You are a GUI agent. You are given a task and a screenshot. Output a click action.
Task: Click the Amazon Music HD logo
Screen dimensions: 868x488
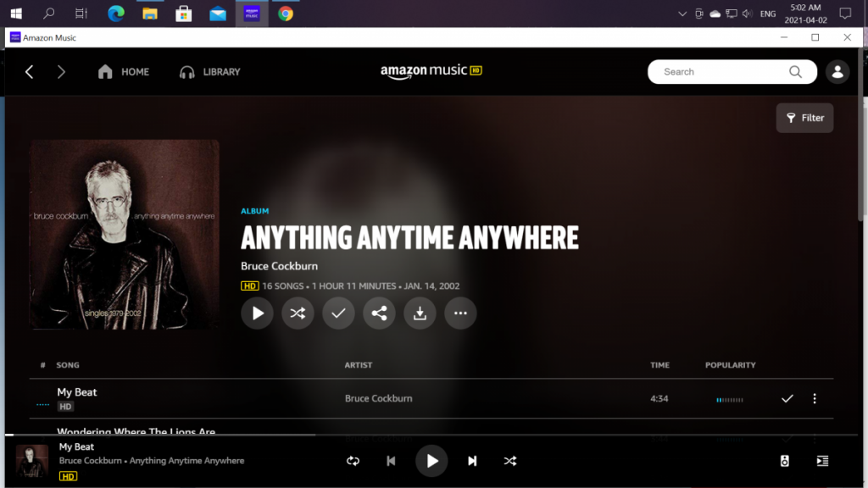coord(431,71)
